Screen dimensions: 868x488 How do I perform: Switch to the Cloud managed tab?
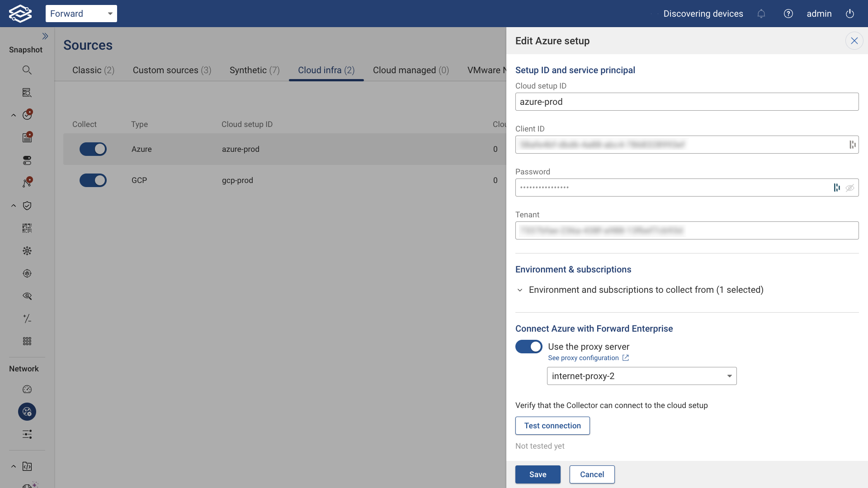pyautogui.click(x=410, y=70)
